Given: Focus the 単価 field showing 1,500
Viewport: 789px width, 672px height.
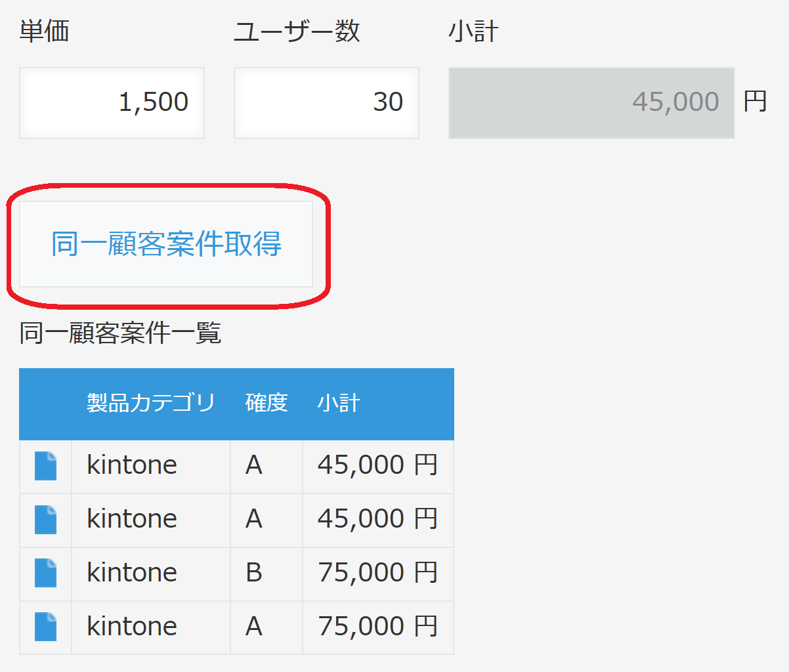Looking at the screenshot, I should pos(112,103).
